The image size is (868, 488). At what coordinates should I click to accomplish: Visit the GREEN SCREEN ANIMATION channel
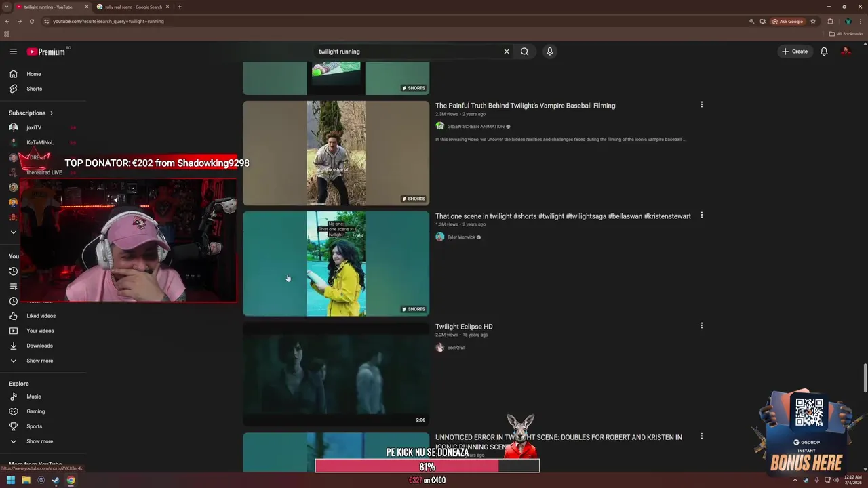475,127
